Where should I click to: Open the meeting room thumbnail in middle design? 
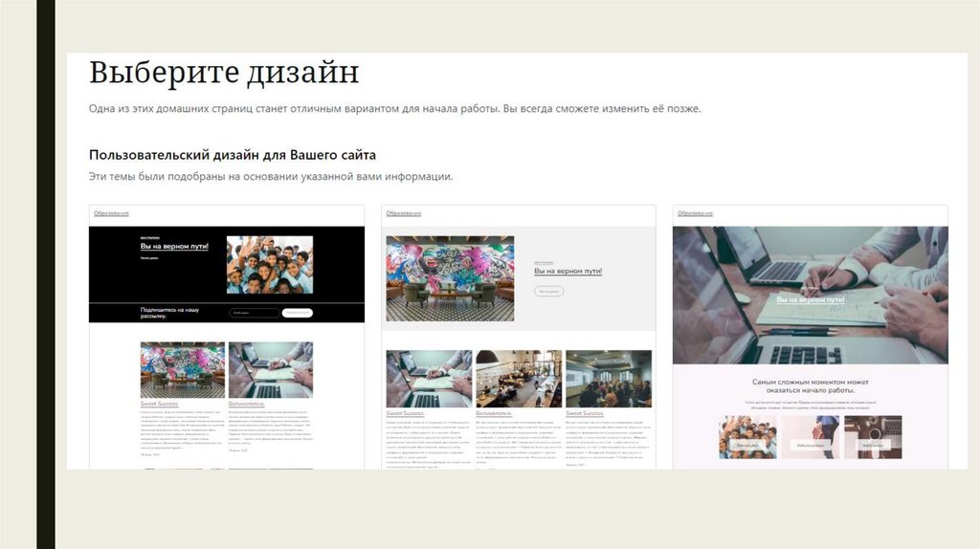[x=609, y=379]
